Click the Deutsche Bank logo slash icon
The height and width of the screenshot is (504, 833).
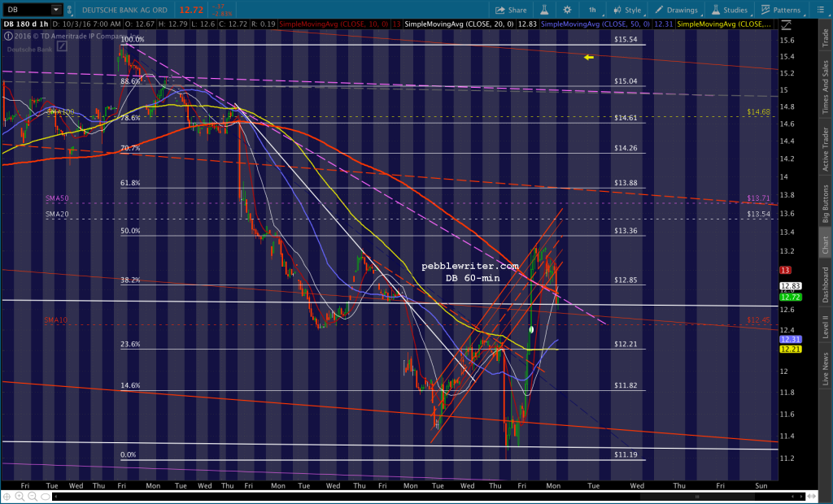[62, 46]
